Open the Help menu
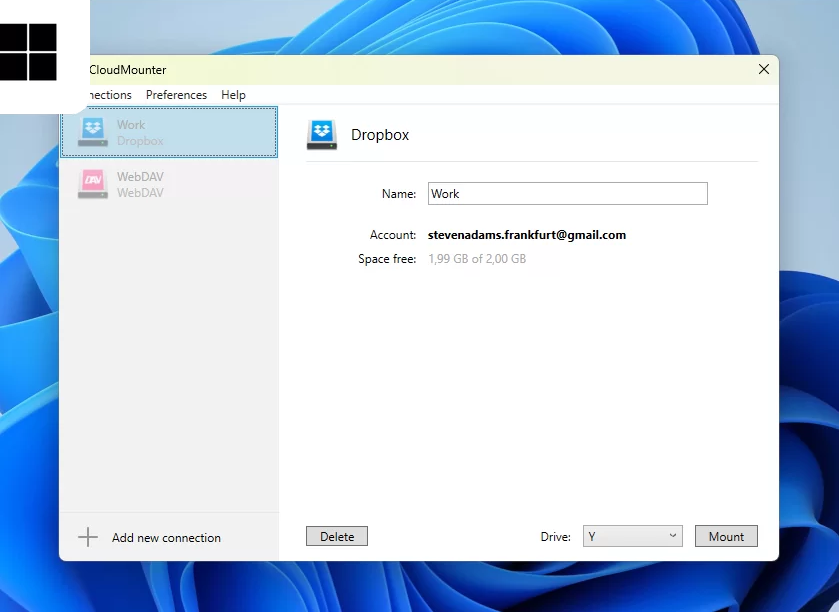839x612 pixels. click(x=233, y=95)
